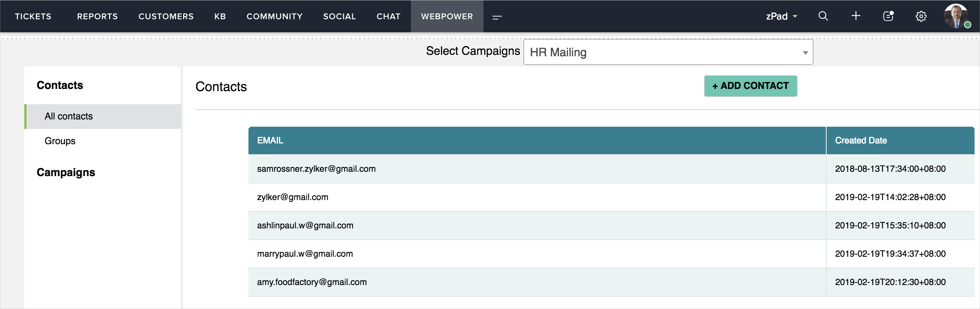Click the Created Date column header
This screenshot has width=980, height=309.
click(x=861, y=141)
